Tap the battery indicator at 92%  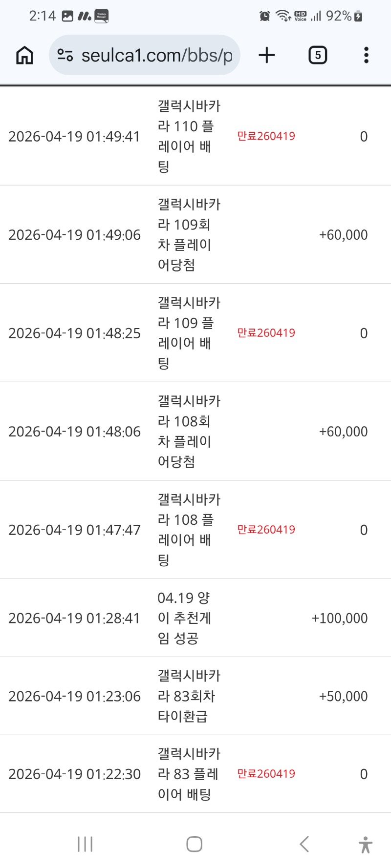point(358,16)
